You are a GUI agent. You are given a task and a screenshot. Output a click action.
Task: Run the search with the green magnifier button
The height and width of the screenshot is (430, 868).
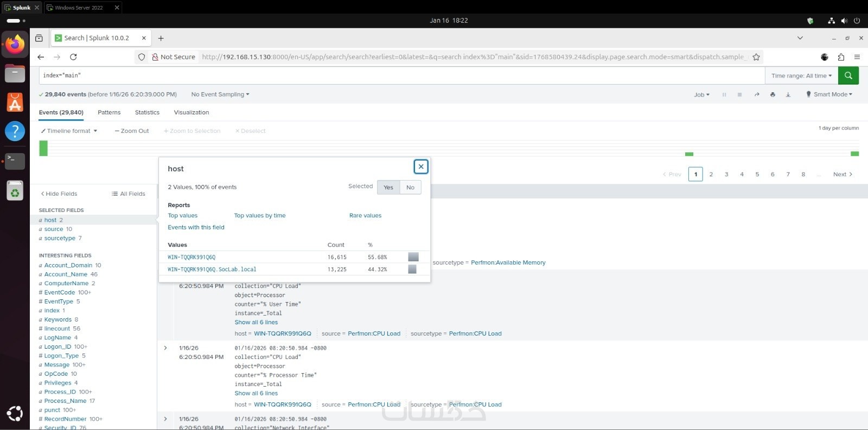(x=848, y=75)
